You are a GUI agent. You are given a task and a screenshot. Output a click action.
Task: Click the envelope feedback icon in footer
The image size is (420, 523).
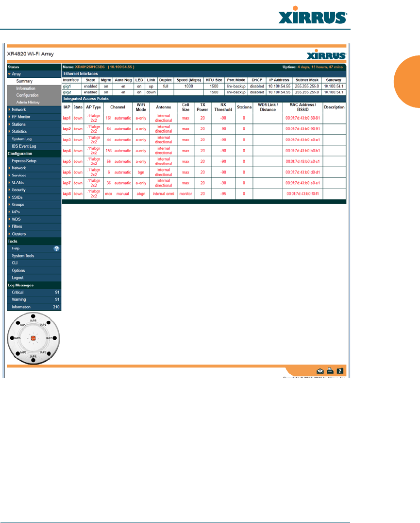(320, 371)
